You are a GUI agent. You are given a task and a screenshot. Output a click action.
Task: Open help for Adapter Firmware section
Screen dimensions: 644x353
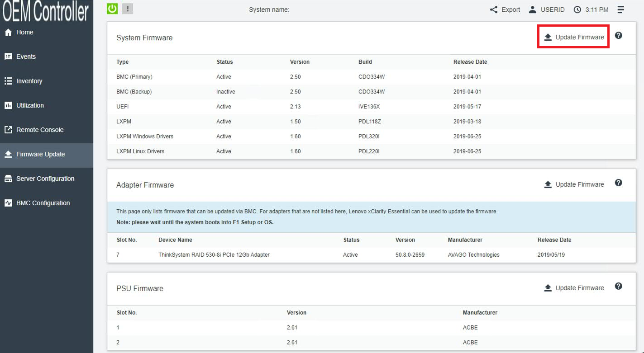[x=619, y=183]
